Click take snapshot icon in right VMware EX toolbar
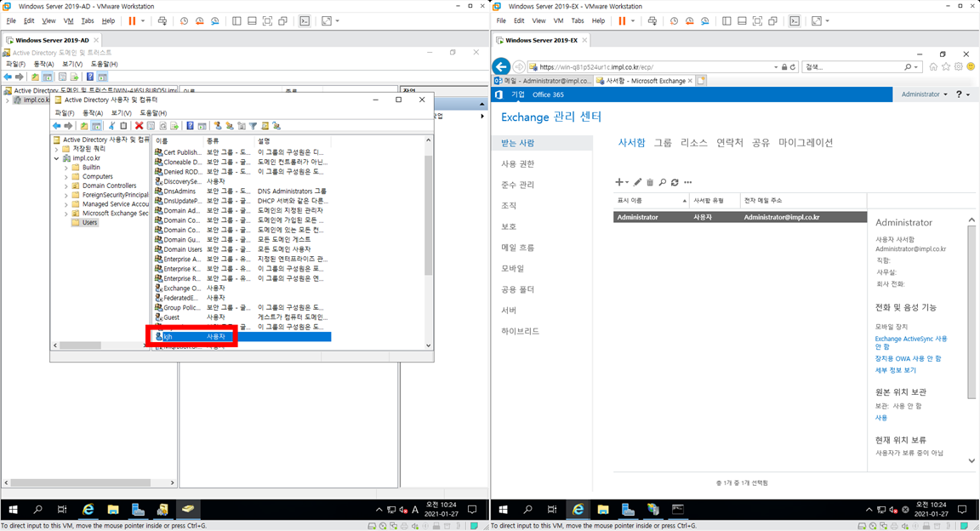 (x=674, y=20)
